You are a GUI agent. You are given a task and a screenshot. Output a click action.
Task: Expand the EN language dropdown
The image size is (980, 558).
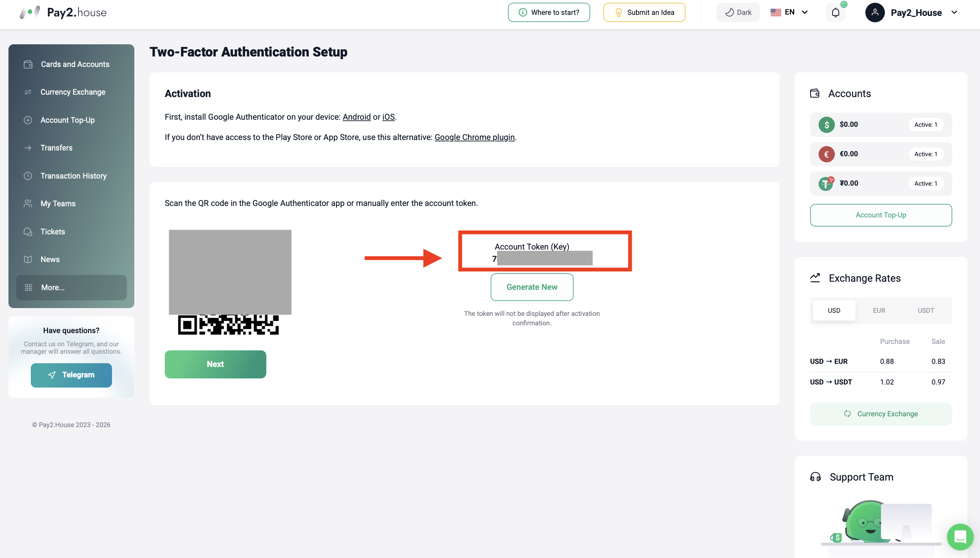click(789, 12)
